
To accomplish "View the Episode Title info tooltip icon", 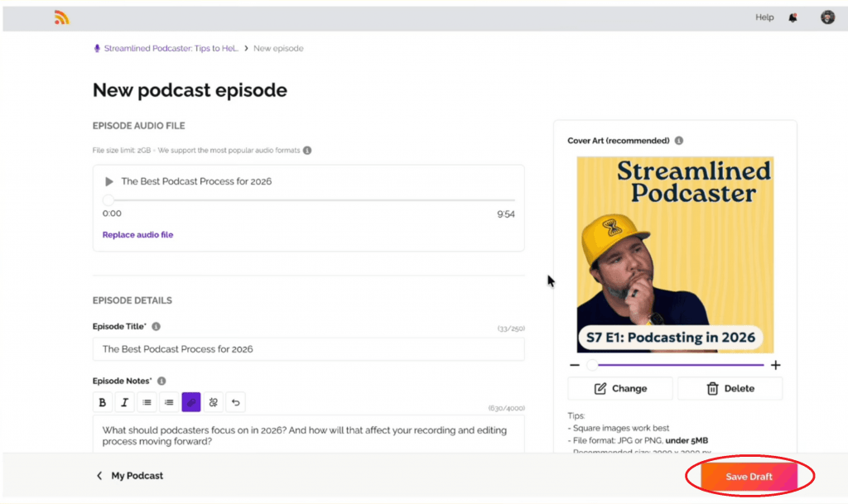I will [157, 326].
